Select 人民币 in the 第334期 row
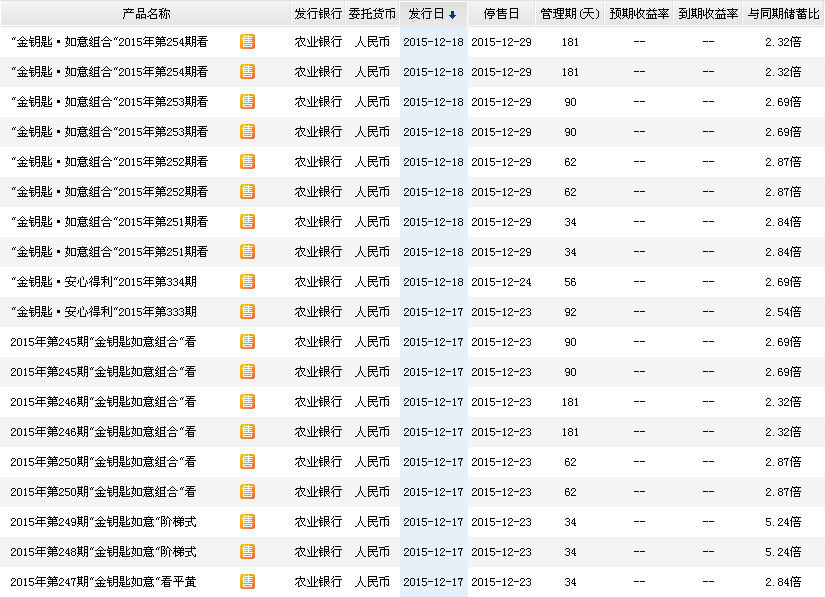The width and height of the screenshot is (825, 597). [x=372, y=282]
